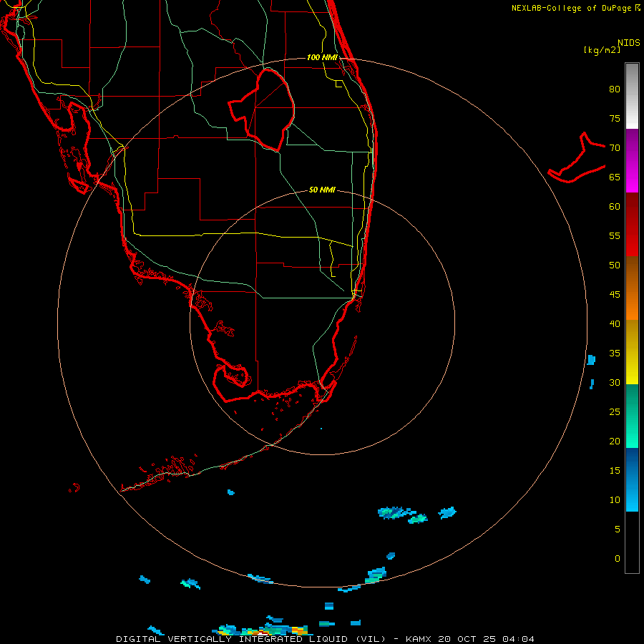Click the 20 value on the color scale
Screen dimensions: 644x644
click(x=615, y=441)
